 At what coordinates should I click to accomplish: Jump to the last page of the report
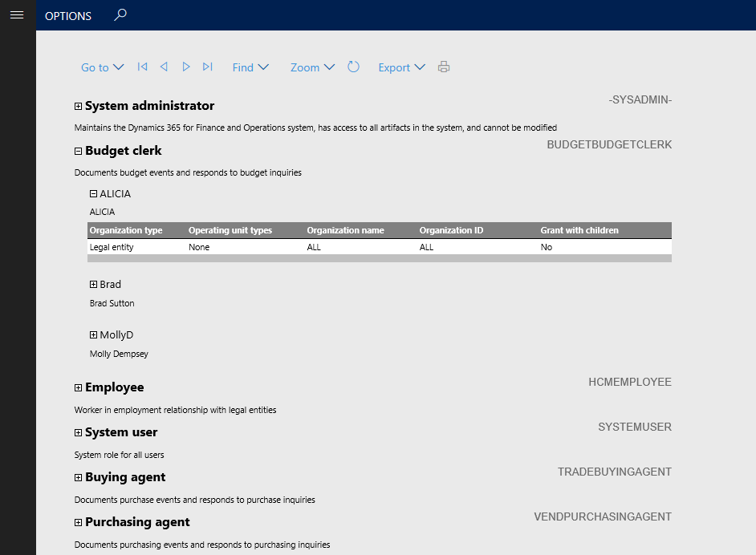point(207,67)
